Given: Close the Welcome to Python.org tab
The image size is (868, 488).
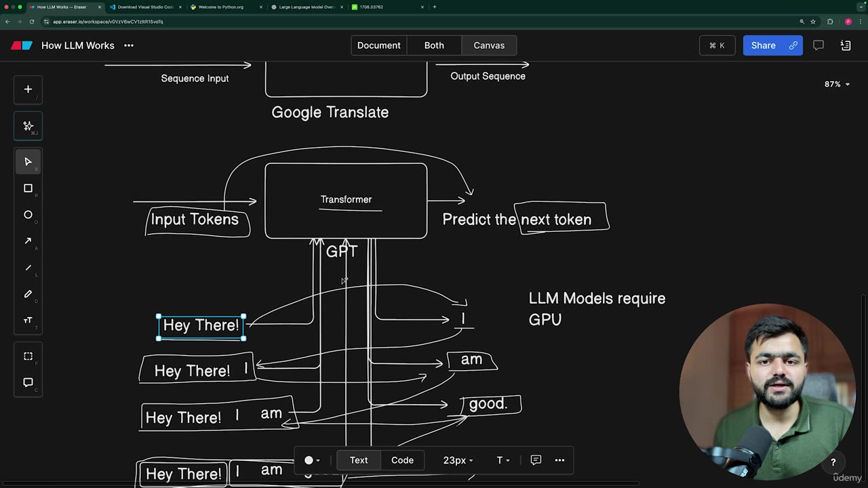Looking at the screenshot, I should click(x=260, y=7).
